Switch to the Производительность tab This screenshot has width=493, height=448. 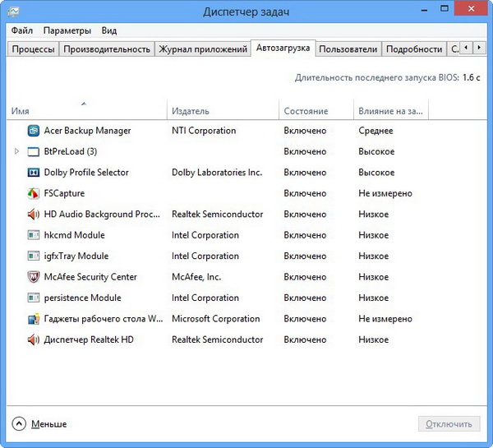click(x=107, y=49)
